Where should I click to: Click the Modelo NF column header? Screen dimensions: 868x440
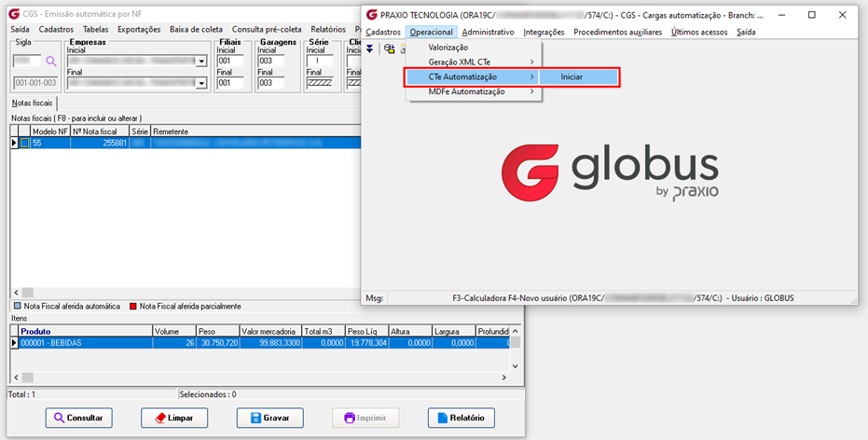click(50, 131)
